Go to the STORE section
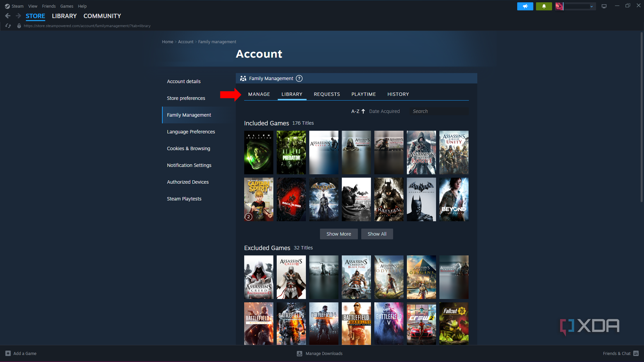 pyautogui.click(x=36, y=16)
